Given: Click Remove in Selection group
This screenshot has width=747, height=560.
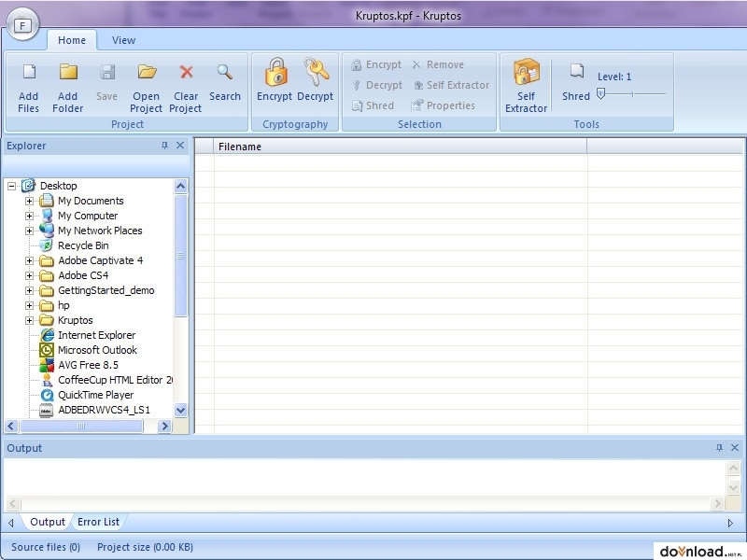Looking at the screenshot, I should (x=438, y=64).
